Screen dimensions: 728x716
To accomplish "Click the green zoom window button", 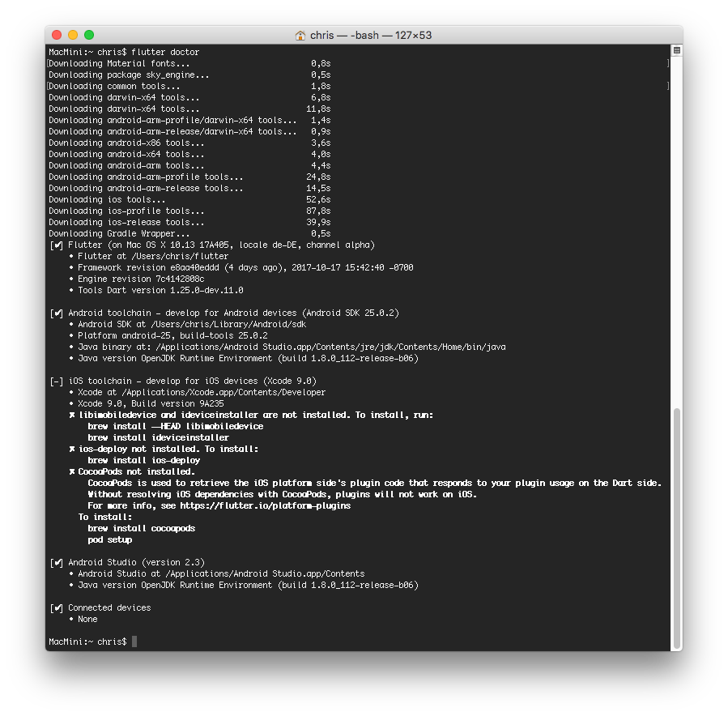I will point(89,35).
